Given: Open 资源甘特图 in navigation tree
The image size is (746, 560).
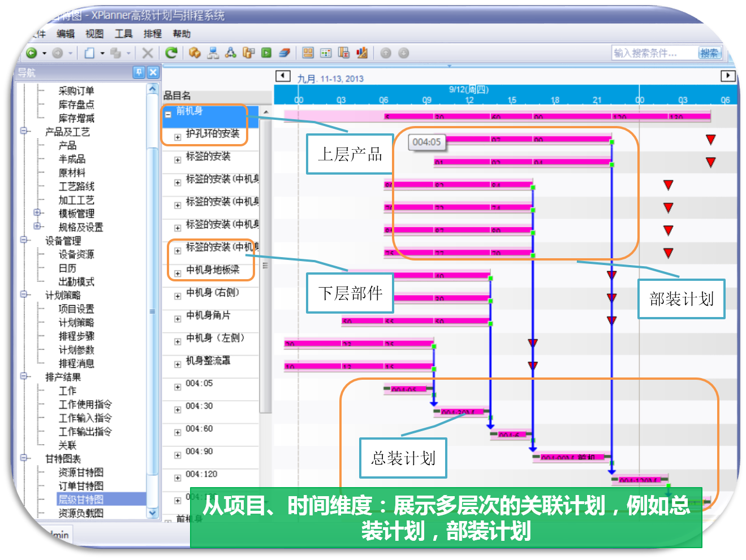Looking at the screenshot, I should (x=81, y=472).
